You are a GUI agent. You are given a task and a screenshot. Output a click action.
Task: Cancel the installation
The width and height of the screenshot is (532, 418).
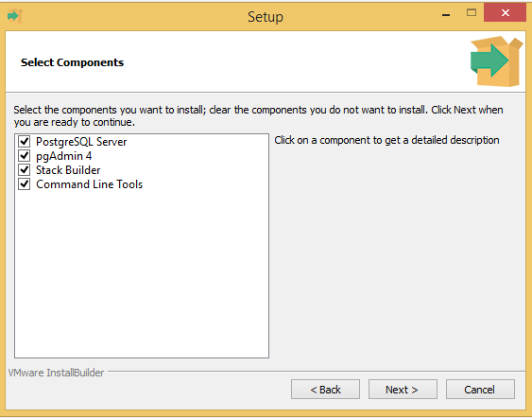tap(480, 390)
